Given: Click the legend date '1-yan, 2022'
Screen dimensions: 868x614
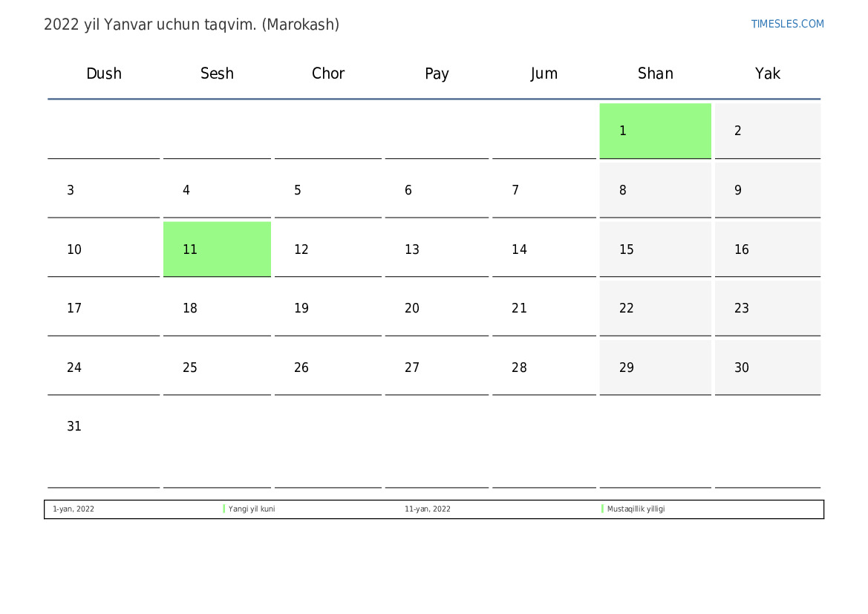Looking at the screenshot, I should pos(73,509).
